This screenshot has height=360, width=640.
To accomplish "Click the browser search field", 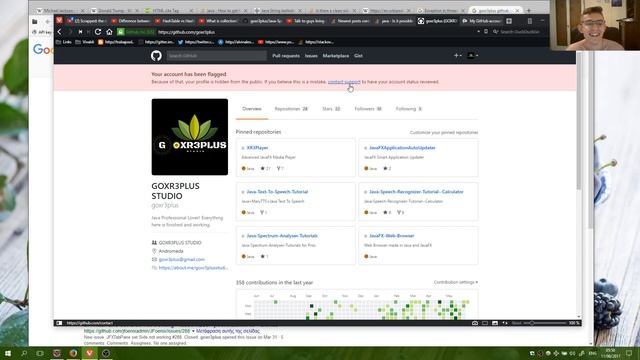I will pos(519,32).
